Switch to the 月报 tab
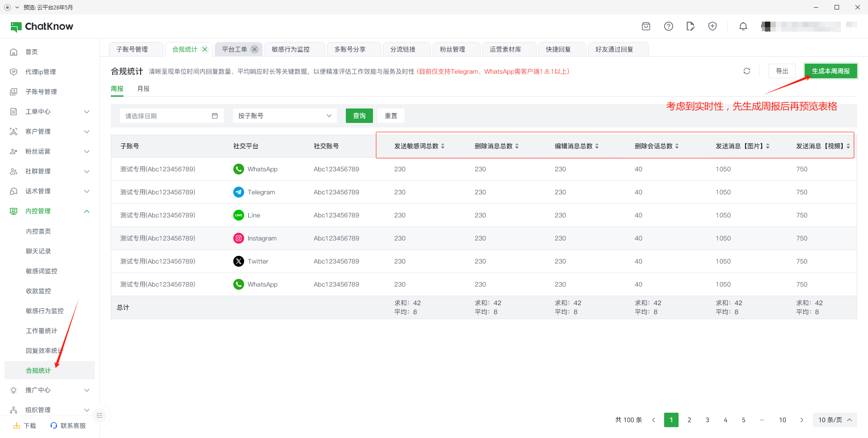 point(143,89)
